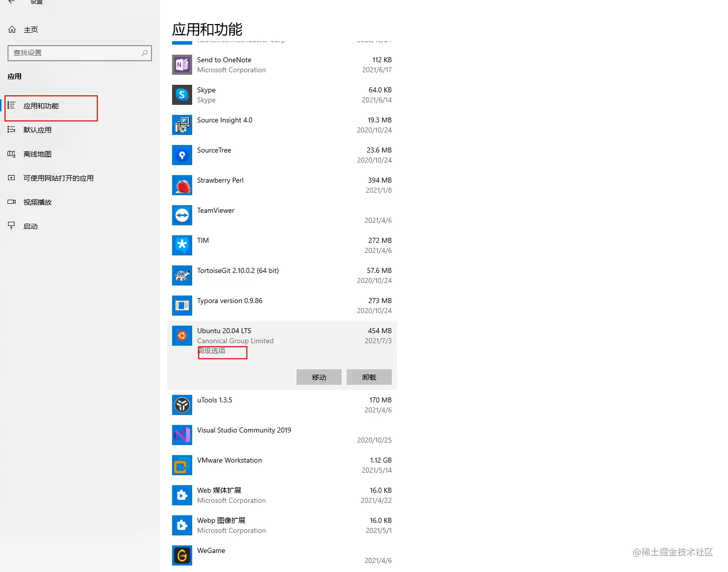Click the VMware Workstation icon
Viewport: 728px width, 572px height.
pyautogui.click(x=182, y=465)
